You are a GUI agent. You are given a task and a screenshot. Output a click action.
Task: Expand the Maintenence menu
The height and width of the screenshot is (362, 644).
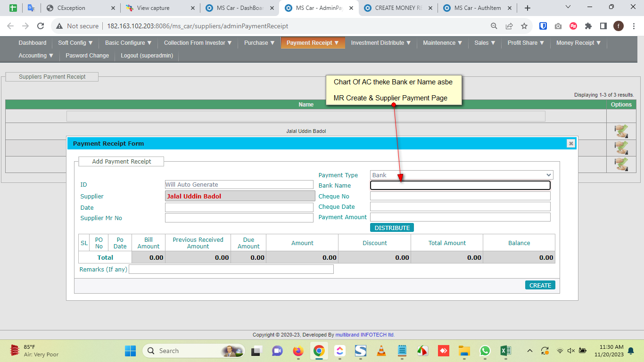[x=443, y=43]
